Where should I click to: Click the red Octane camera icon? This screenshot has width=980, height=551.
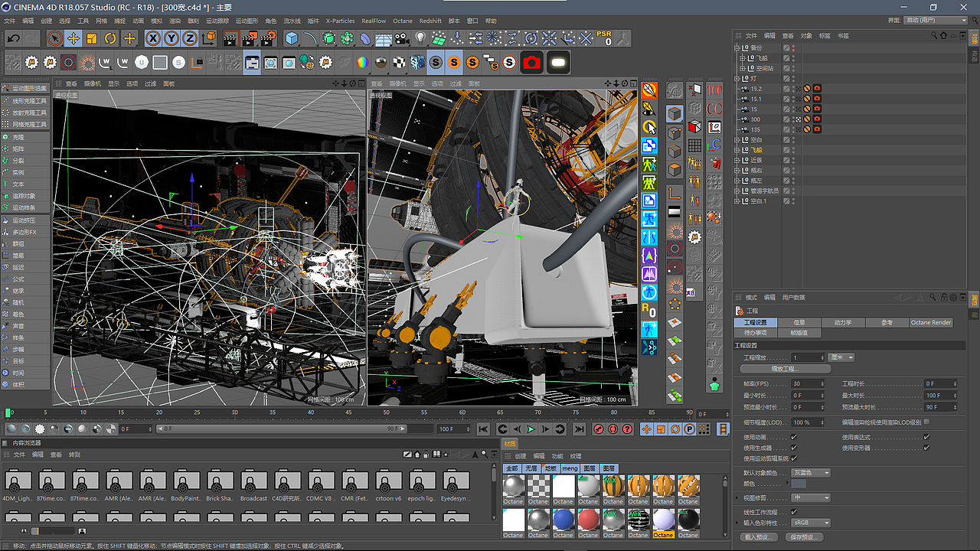[532, 63]
